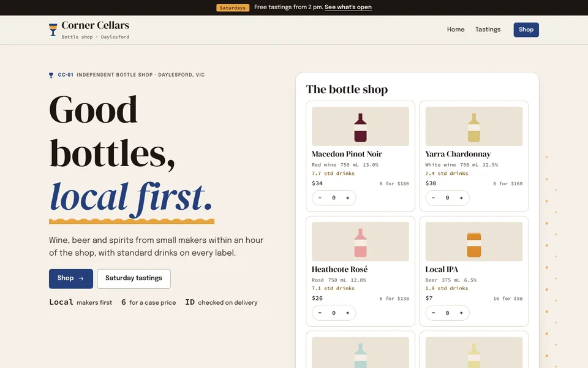Image resolution: width=588 pixels, height=368 pixels.
Task: Open Saturday tastings button
Action: click(134, 278)
